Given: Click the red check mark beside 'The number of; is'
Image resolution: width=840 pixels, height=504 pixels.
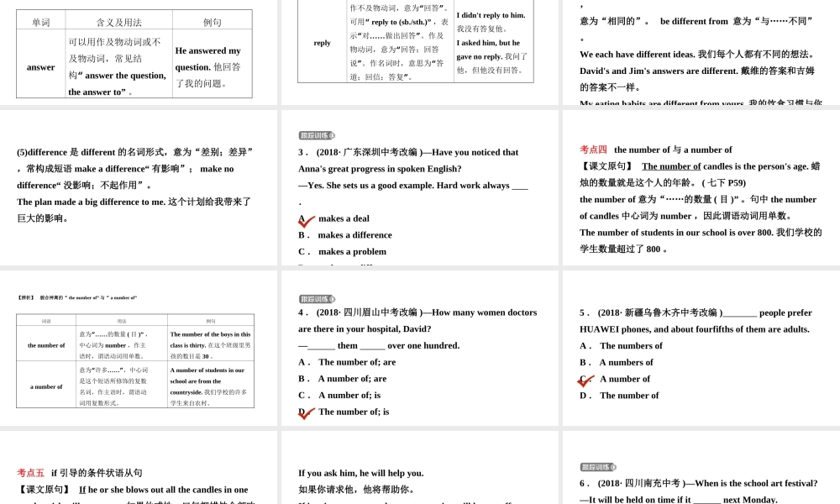Looking at the screenshot, I should click(x=307, y=413).
